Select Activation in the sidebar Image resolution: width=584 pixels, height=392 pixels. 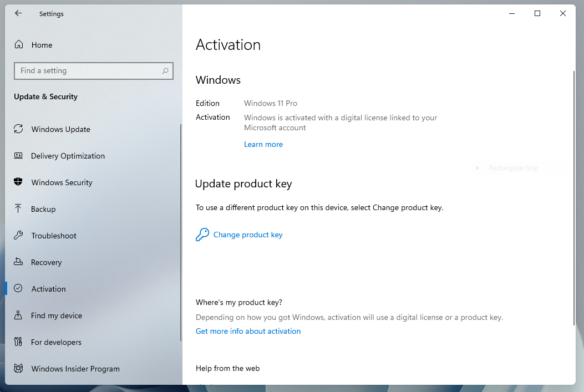pos(93,289)
